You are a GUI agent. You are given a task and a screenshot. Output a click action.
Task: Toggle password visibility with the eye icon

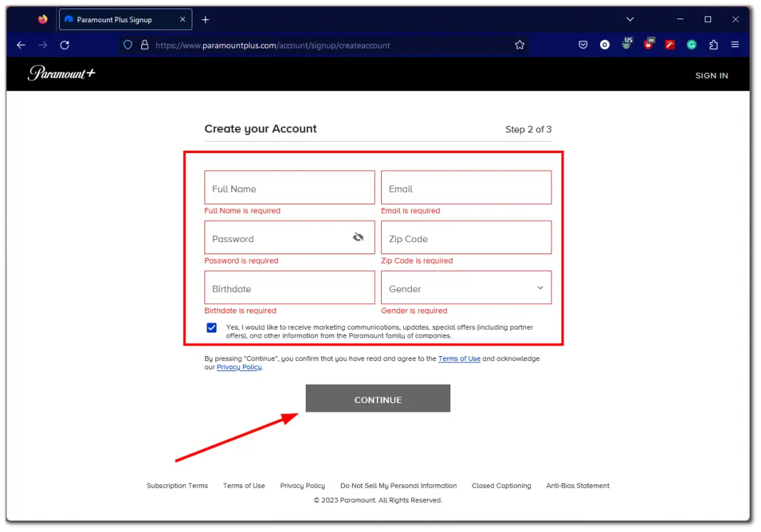[358, 236]
